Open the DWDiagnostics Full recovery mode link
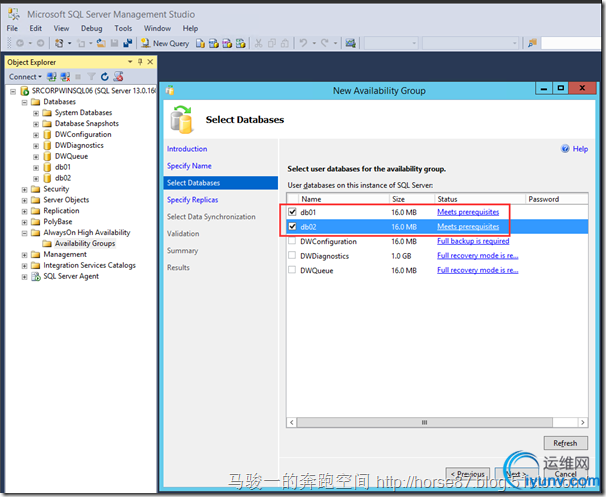The width and height of the screenshot is (606, 497). click(478, 255)
